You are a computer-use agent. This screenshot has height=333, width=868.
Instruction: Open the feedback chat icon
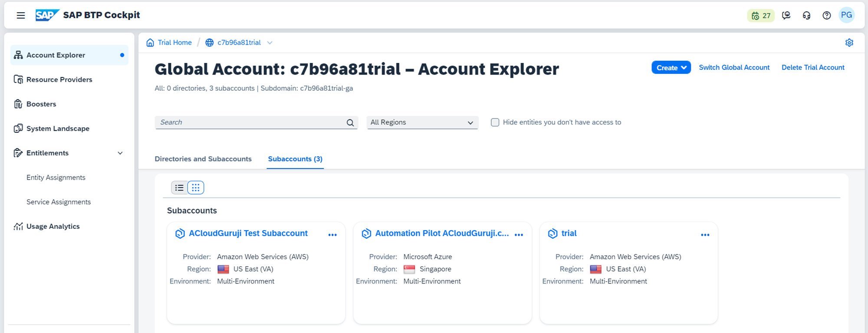click(x=786, y=16)
